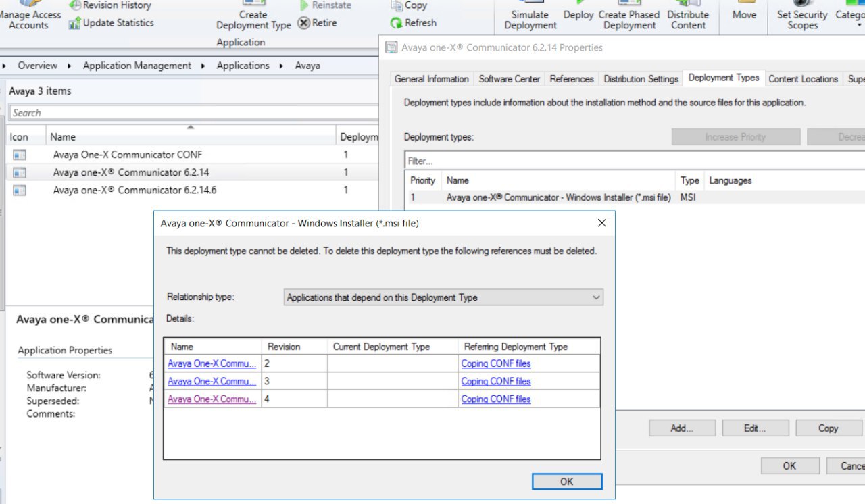865x504 pixels.
Task: Click the Update Statistics chart icon
Action: click(75, 24)
